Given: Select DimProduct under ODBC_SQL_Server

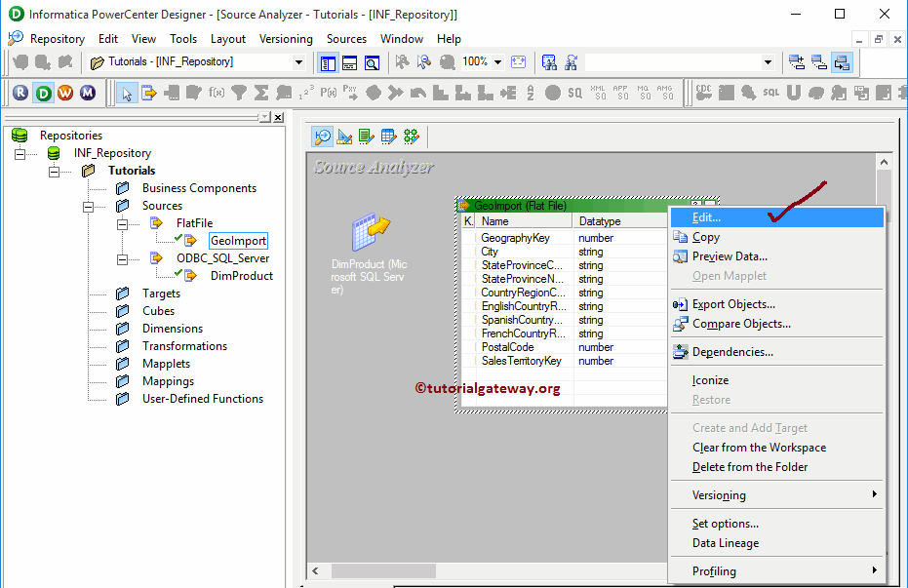Looking at the screenshot, I should coord(242,276).
